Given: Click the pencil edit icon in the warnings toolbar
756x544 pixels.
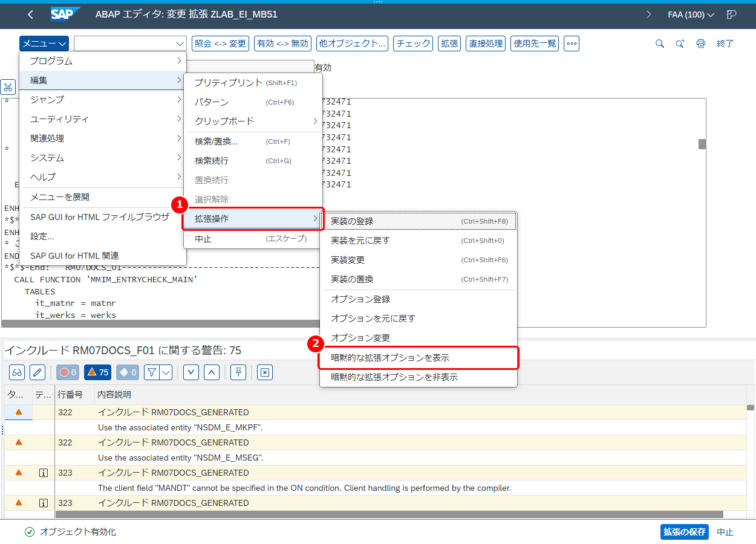Looking at the screenshot, I should [x=37, y=372].
